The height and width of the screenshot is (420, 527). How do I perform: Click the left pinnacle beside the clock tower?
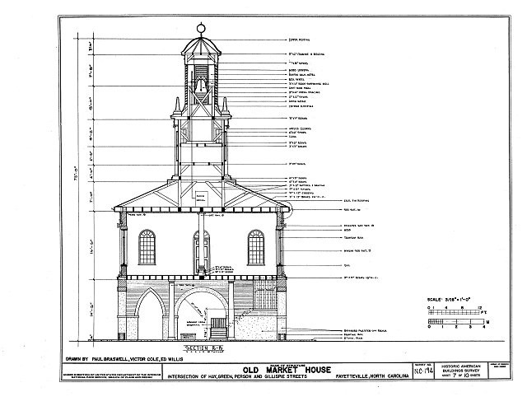[177, 106]
